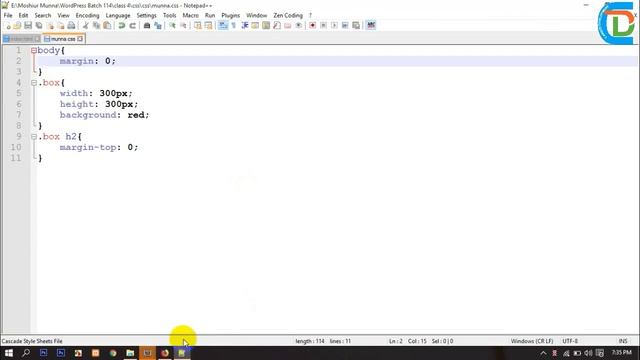Image resolution: width=640 pixels, height=360 pixels.
Task: Open File Explorer from the taskbar
Action: click(130, 353)
